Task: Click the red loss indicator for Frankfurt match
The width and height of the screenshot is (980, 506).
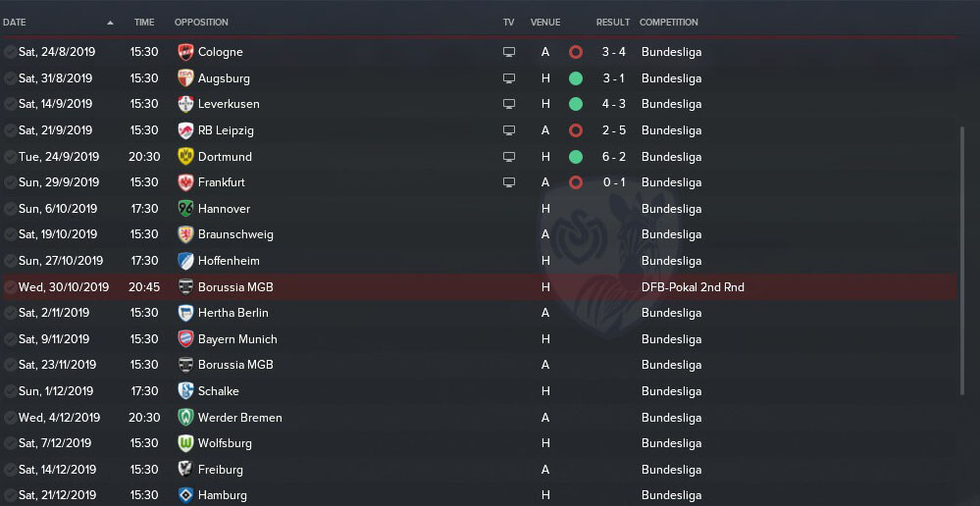Action: click(576, 182)
